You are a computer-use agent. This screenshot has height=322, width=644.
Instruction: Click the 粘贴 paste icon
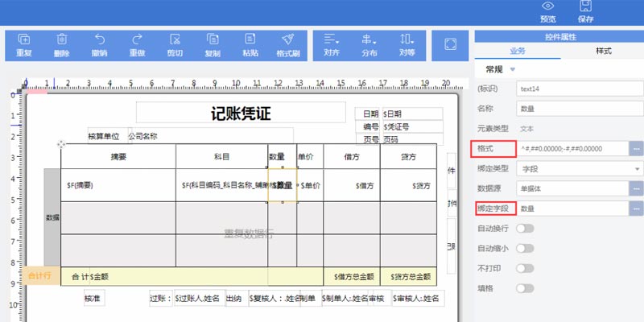[250, 39]
